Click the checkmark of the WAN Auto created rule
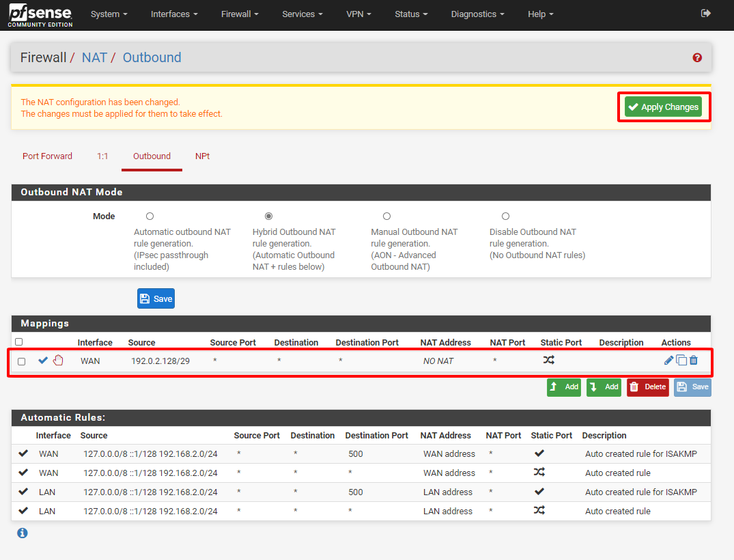734x560 pixels. point(23,473)
